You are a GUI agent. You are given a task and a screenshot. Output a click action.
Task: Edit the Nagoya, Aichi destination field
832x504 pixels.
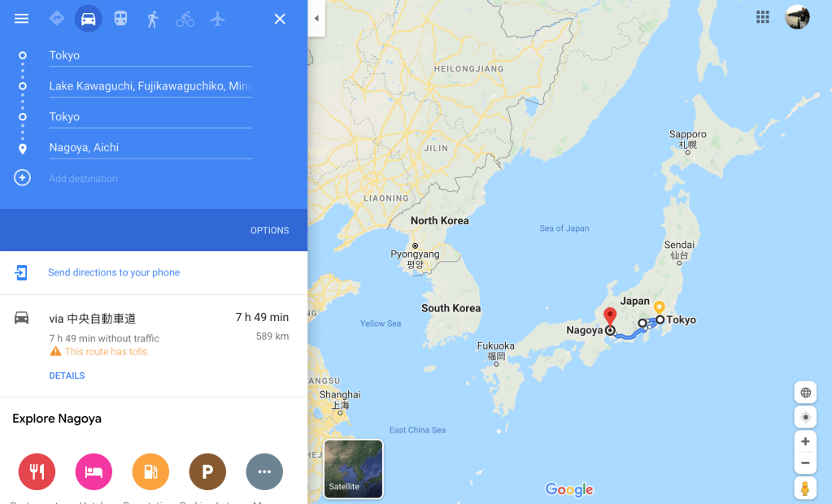tap(150, 147)
